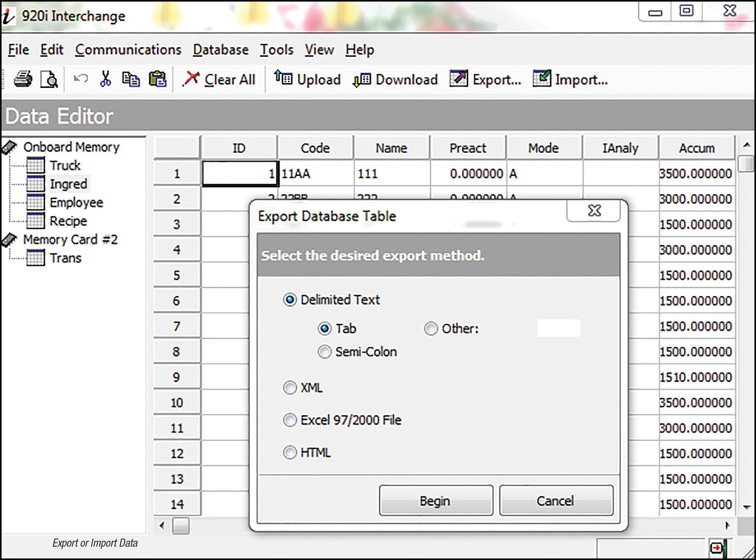Choose Excel 97/2000 File radio button
Viewport: 756px width, 560px height.
pyautogui.click(x=290, y=420)
